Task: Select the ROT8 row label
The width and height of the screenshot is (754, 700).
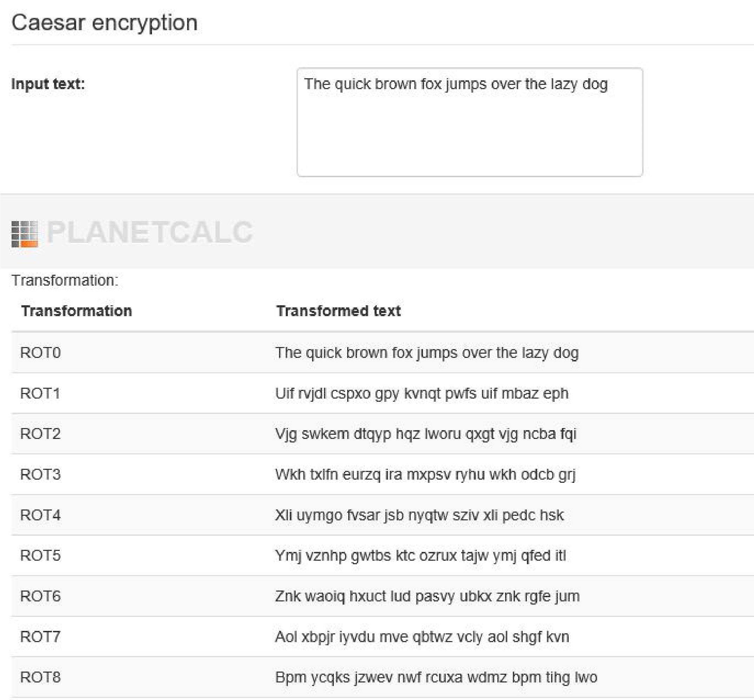Action: [x=40, y=677]
